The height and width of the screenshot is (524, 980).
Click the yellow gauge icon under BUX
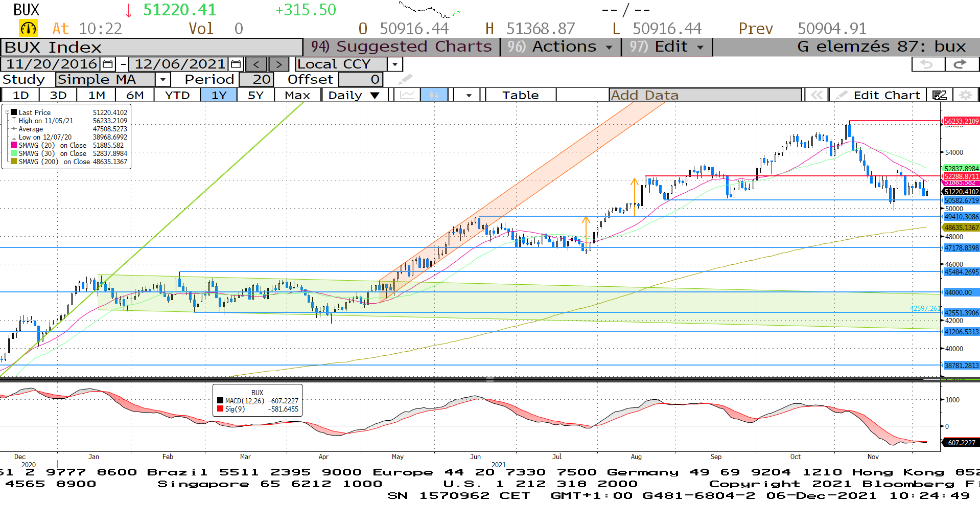pyautogui.click(x=28, y=28)
